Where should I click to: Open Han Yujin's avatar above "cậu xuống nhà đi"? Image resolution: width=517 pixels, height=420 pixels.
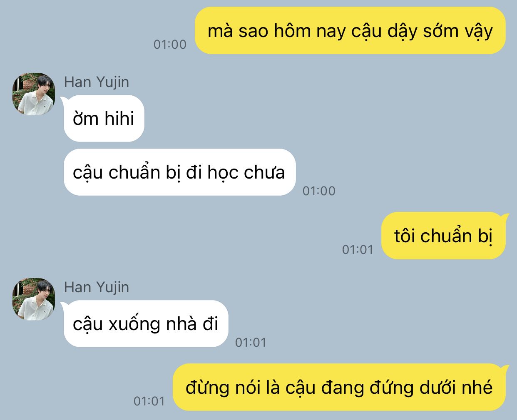click(x=34, y=299)
